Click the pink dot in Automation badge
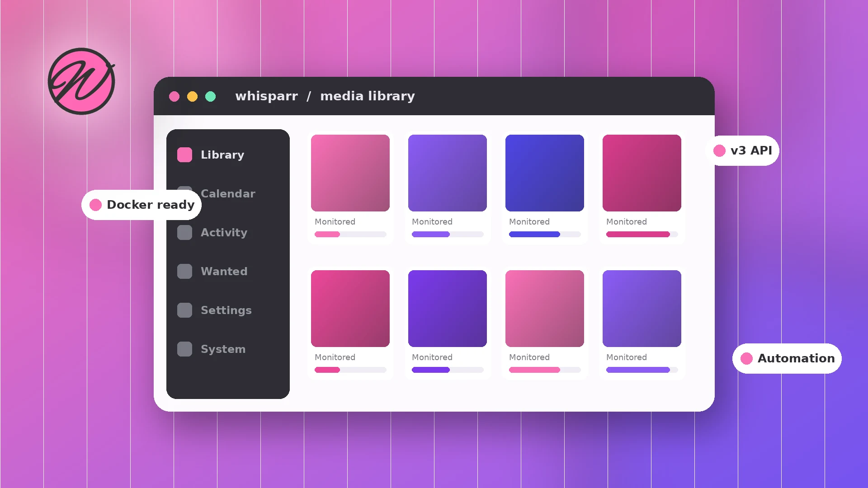The height and width of the screenshot is (488, 868). pyautogui.click(x=746, y=358)
